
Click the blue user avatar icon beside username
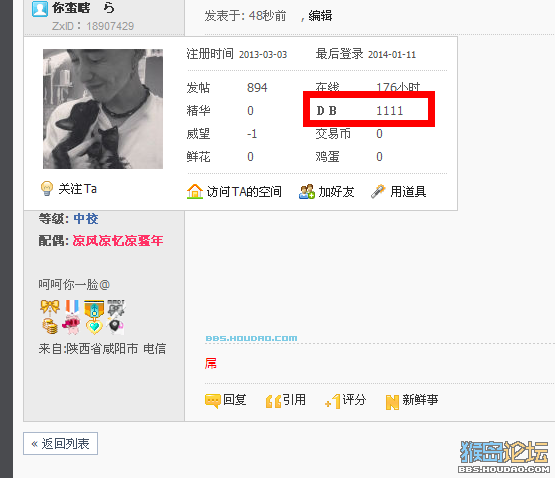[x=40, y=8]
